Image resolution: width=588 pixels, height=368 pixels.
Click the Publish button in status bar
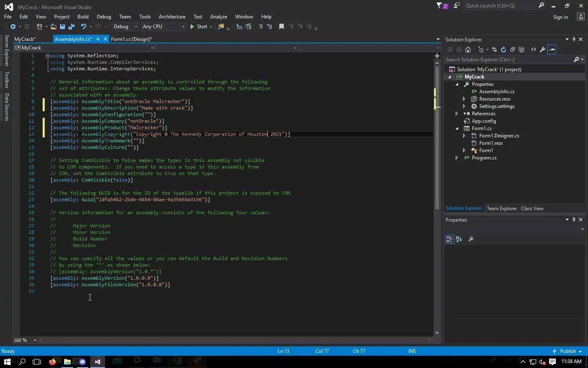tap(568, 351)
